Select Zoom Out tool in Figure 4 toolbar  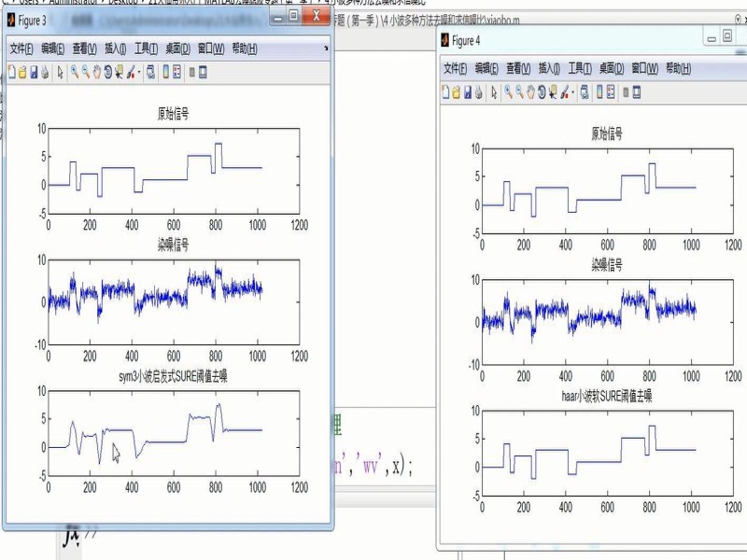click(x=520, y=92)
